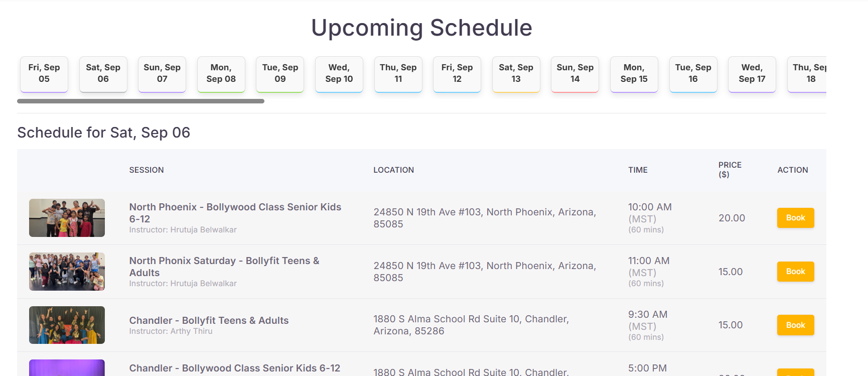Select the Sat, Sep 13 date tab
The width and height of the screenshot is (868, 376).
(516, 74)
